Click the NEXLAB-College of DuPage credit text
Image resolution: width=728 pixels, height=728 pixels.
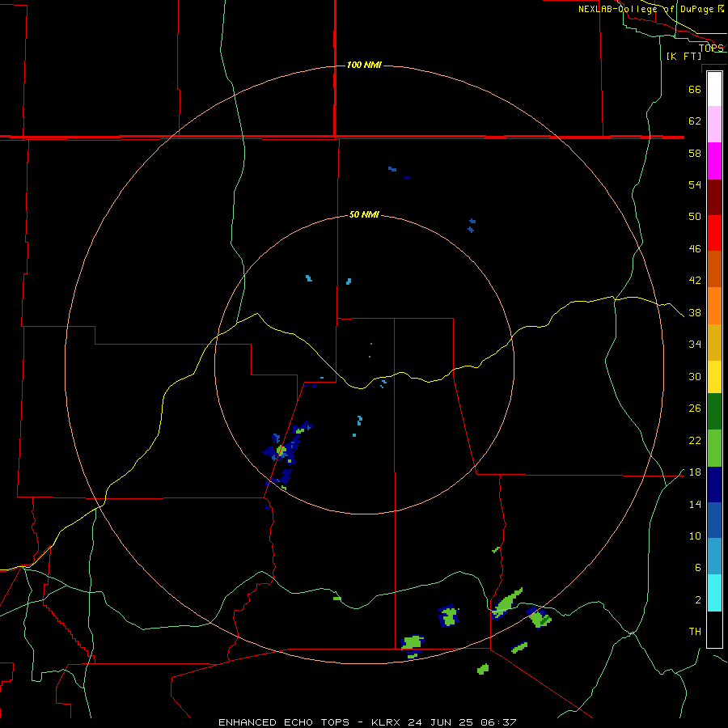click(x=651, y=9)
